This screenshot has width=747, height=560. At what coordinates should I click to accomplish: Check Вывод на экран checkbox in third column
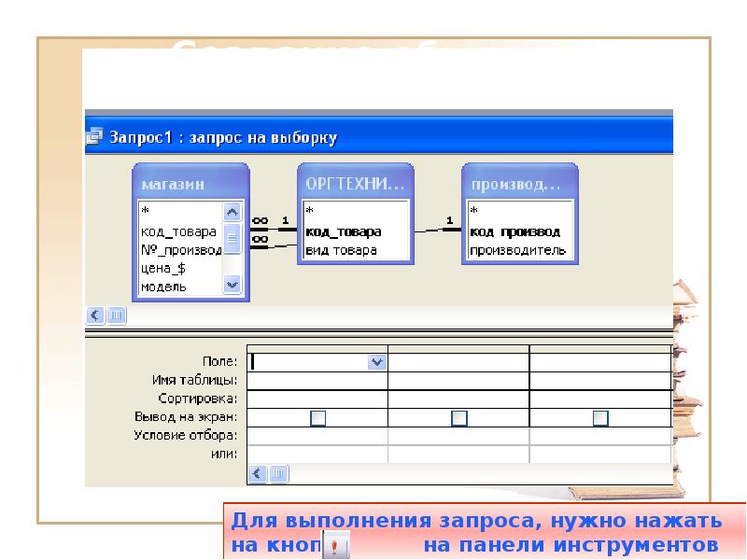(x=600, y=418)
